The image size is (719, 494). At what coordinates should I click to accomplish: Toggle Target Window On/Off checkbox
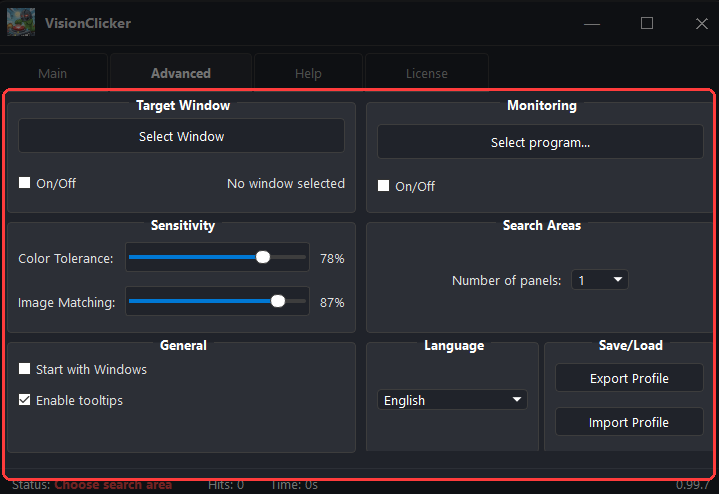tap(24, 183)
